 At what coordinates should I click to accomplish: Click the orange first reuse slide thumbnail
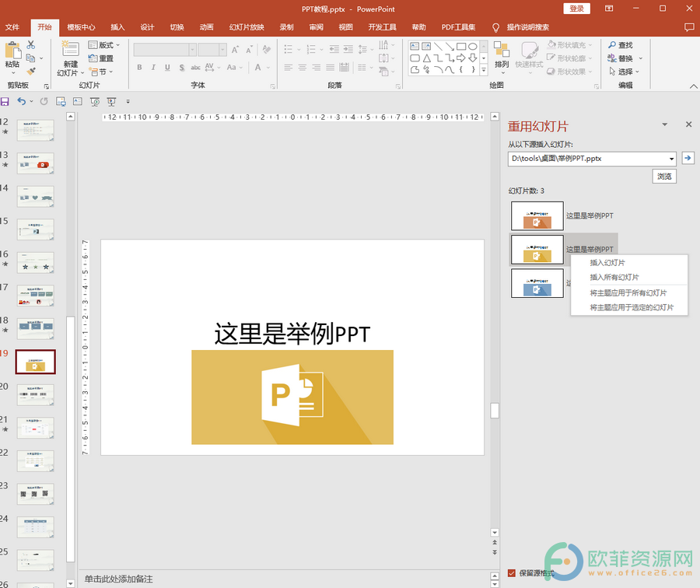(537, 216)
